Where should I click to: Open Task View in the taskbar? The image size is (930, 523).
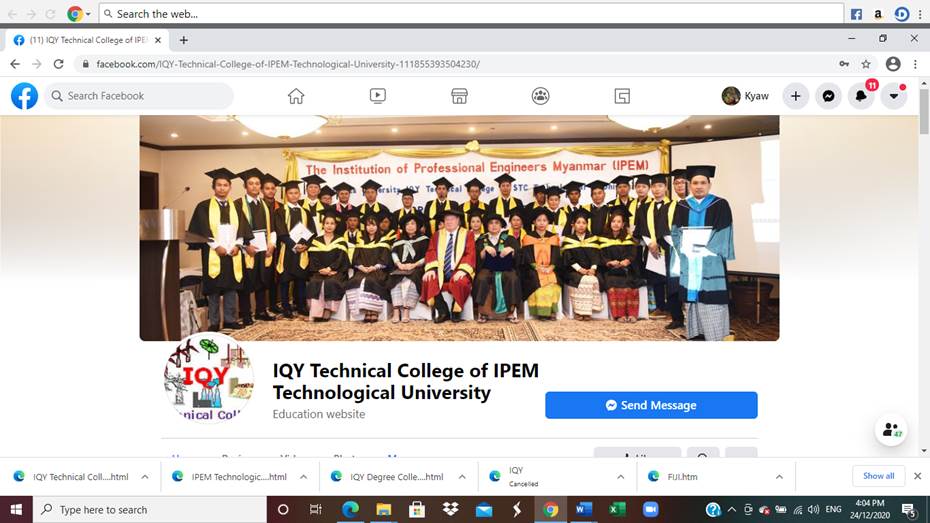tap(316, 509)
